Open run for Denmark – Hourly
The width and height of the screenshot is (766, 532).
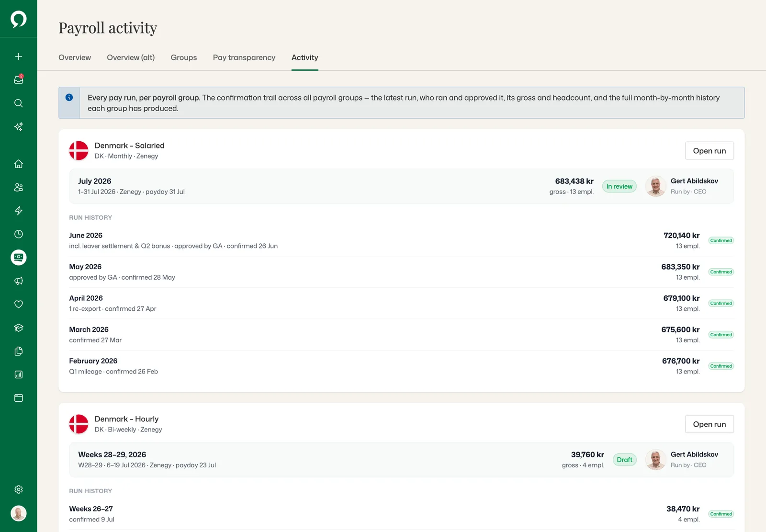(710, 424)
